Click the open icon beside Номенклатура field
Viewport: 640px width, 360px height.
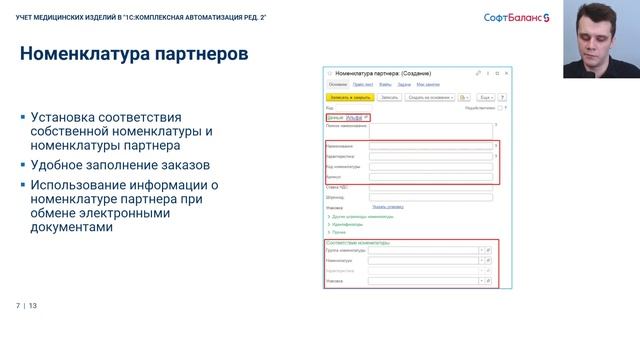(488, 260)
